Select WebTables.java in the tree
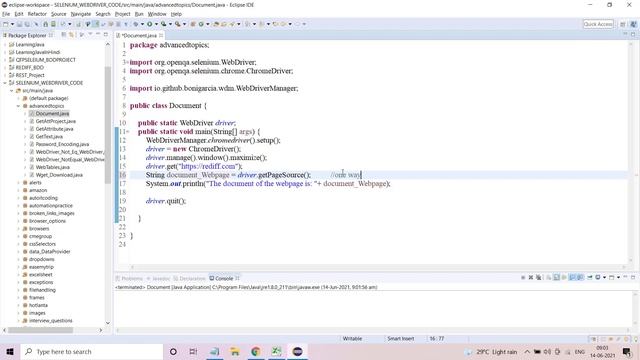640x360 pixels. click(x=52, y=167)
